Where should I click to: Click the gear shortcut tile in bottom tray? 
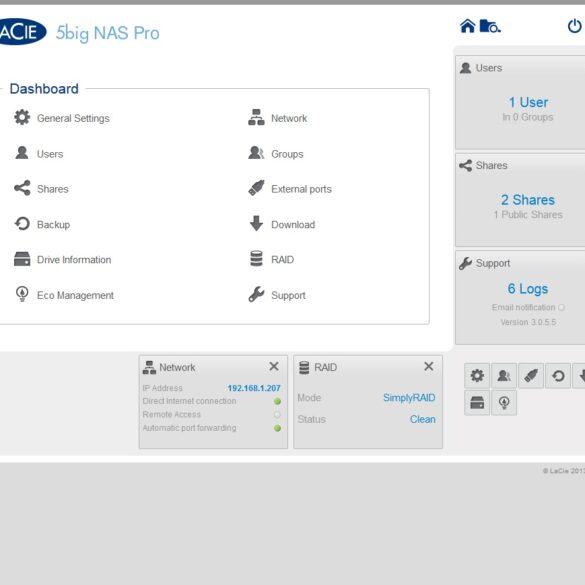(477, 376)
